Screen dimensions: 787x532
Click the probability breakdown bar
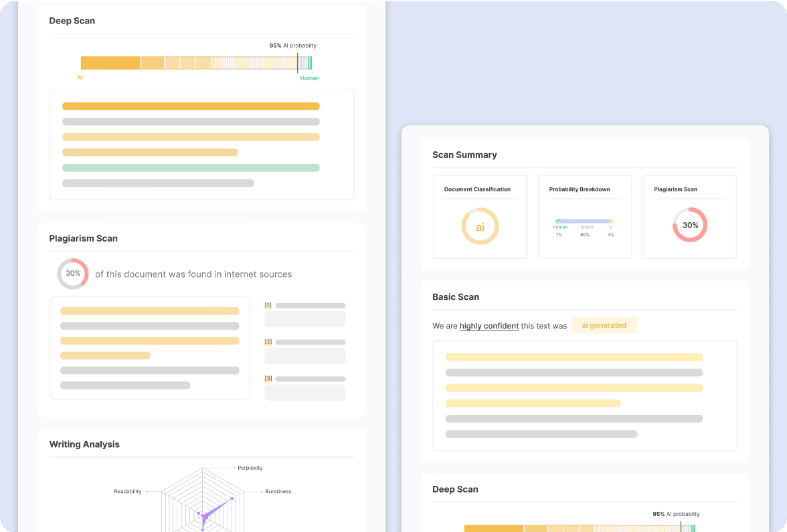point(584,221)
